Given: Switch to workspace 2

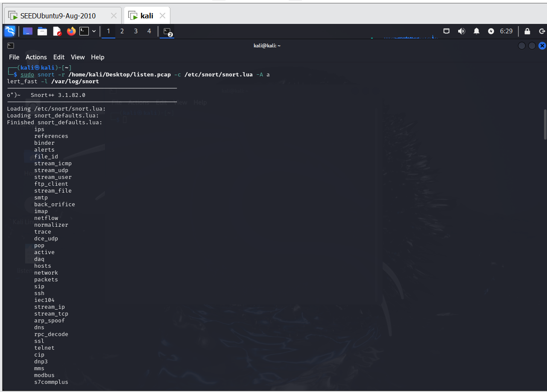Looking at the screenshot, I should 122,31.
